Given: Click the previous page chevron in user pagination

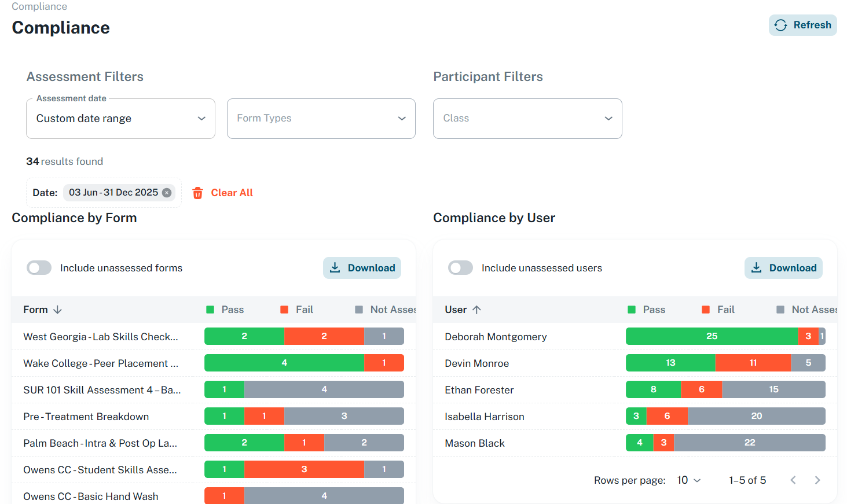Looking at the screenshot, I should (x=793, y=480).
